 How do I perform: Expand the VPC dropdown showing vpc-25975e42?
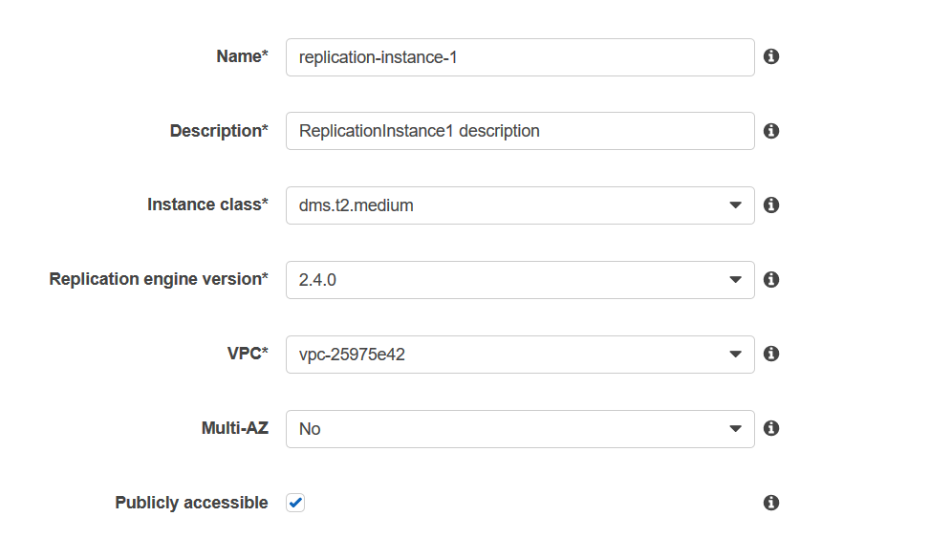pos(520,355)
